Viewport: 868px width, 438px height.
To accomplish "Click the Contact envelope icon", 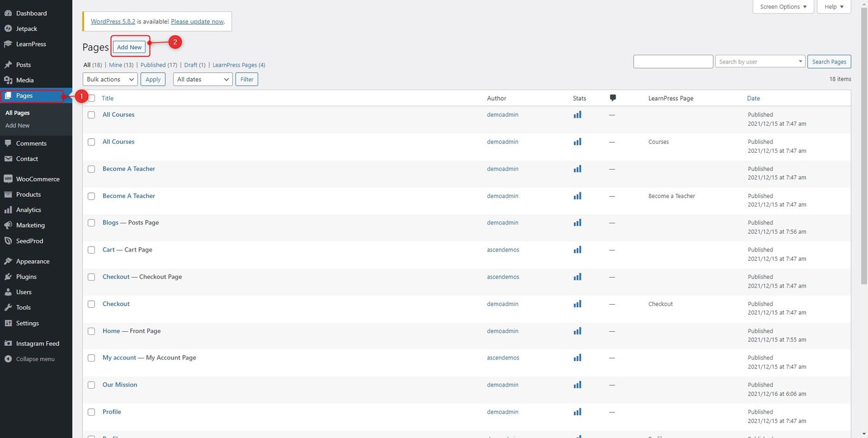I will [x=8, y=159].
